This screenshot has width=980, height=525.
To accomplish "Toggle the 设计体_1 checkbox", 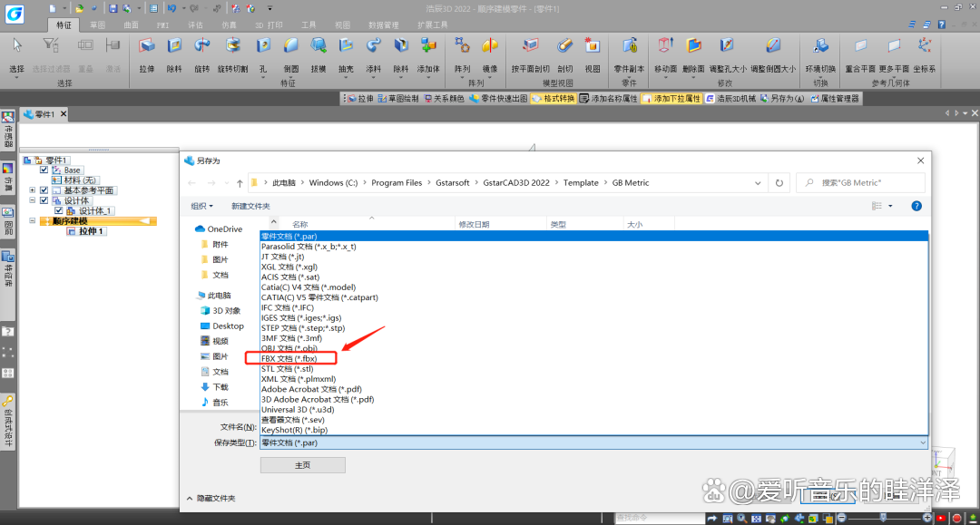I will [x=58, y=211].
